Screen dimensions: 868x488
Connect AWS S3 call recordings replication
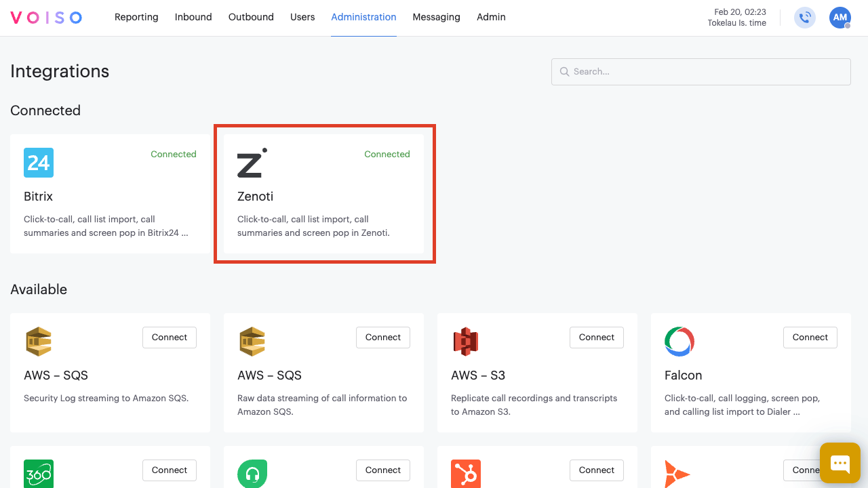[596, 337]
